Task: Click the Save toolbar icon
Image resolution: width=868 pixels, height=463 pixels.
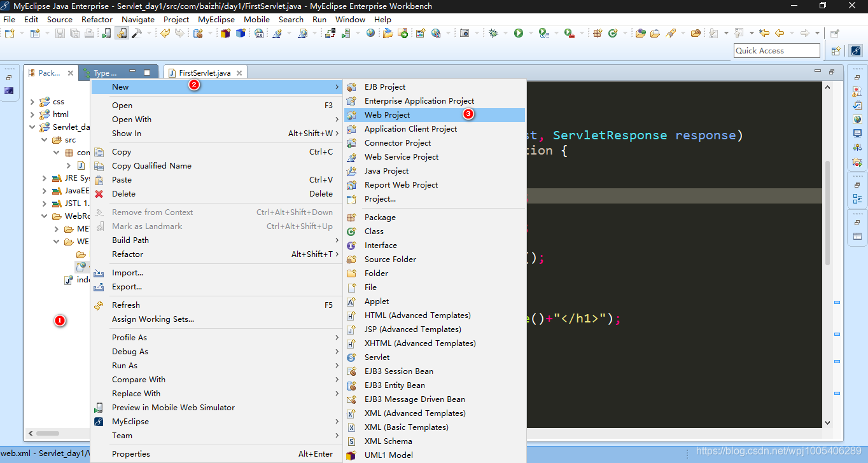Action: [59, 33]
